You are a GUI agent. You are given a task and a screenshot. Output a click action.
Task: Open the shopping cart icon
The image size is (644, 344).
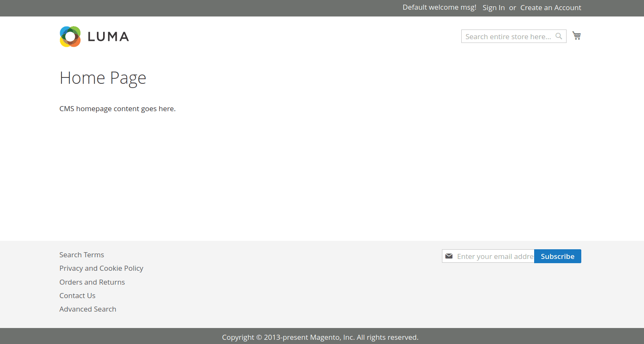tap(577, 36)
